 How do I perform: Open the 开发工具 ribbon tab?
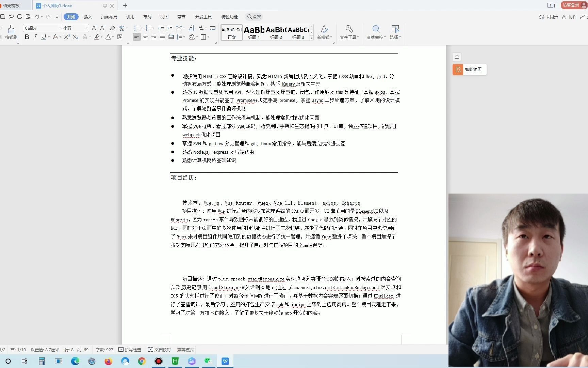click(x=203, y=17)
